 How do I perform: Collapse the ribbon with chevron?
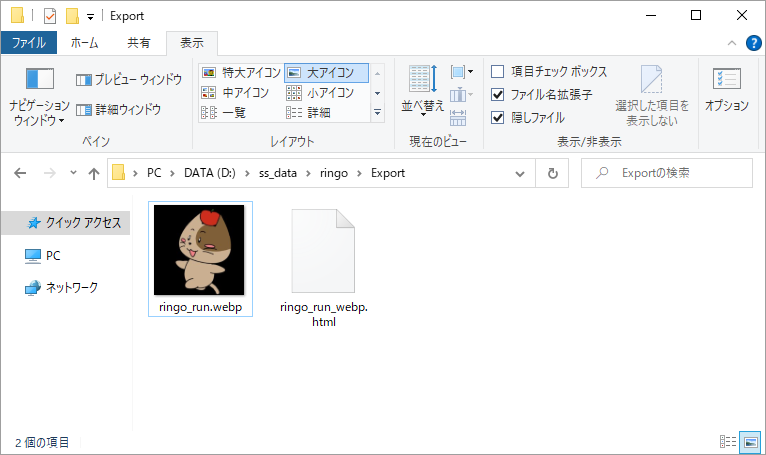[x=732, y=43]
